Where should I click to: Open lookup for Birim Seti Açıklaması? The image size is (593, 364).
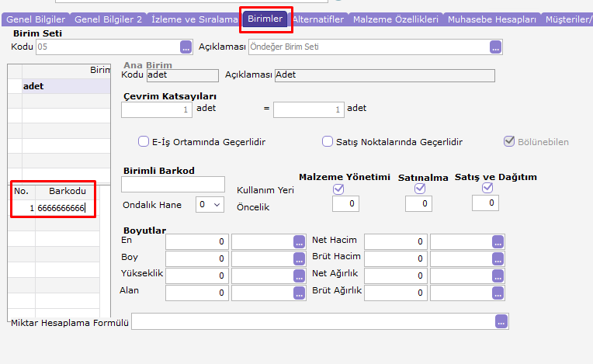point(495,47)
